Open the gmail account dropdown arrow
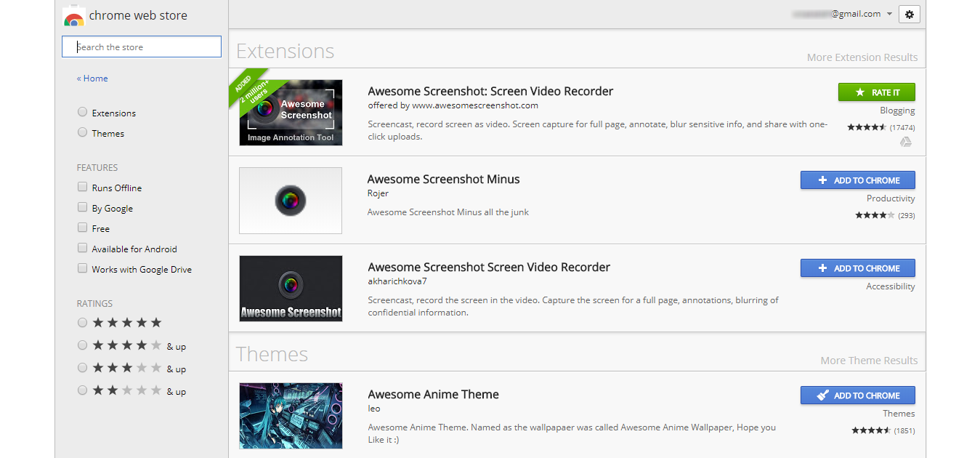 tap(889, 15)
